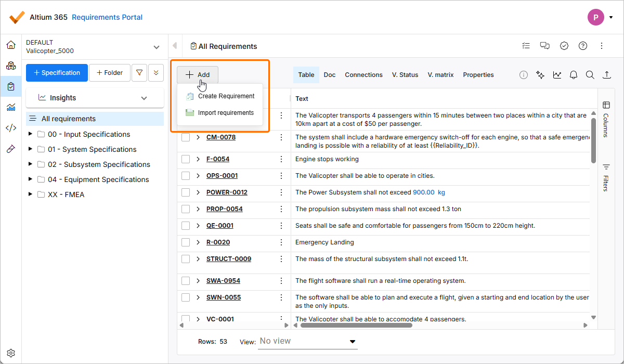Collapse the left panel with the arrow

pyautogui.click(x=175, y=46)
